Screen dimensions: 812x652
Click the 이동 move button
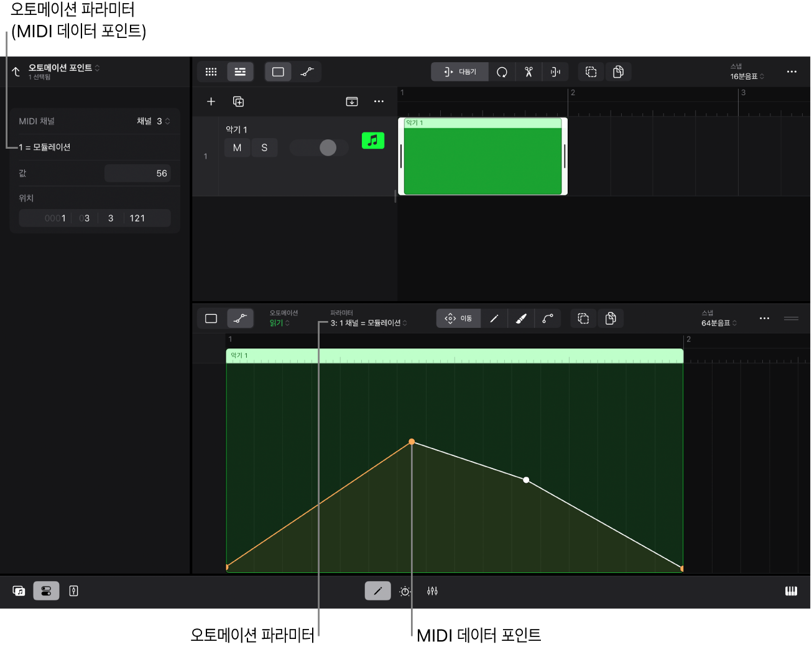pos(459,319)
